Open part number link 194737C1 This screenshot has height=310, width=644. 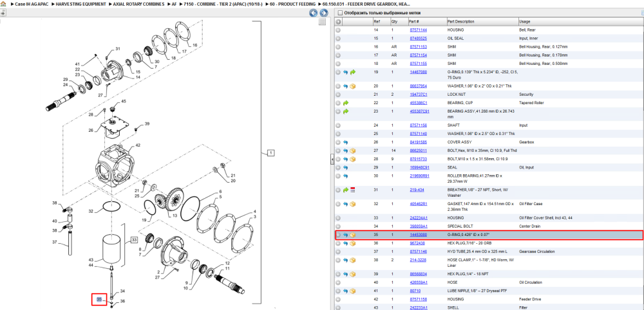click(x=418, y=95)
